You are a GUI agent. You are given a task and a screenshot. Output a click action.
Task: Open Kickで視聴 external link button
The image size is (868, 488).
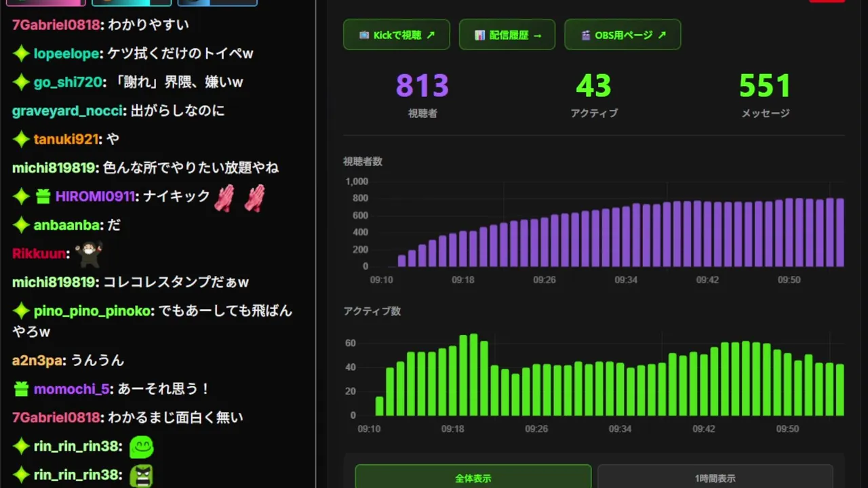(x=397, y=35)
